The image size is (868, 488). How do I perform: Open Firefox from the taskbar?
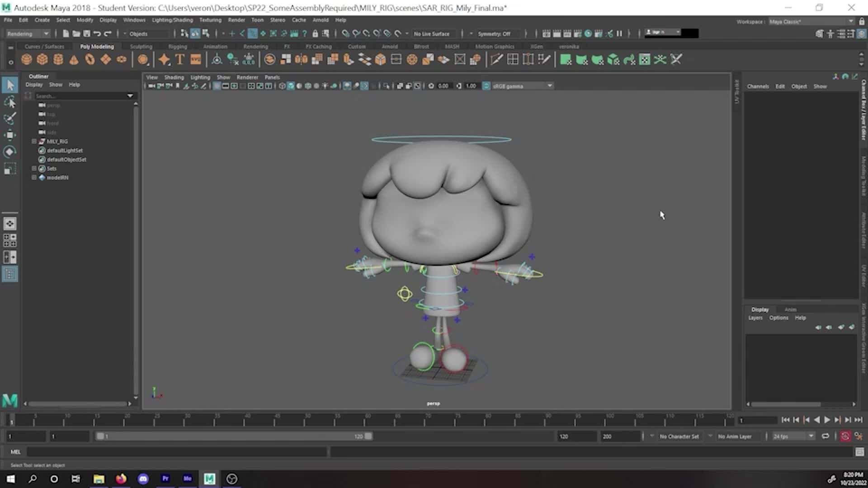click(121, 479)
